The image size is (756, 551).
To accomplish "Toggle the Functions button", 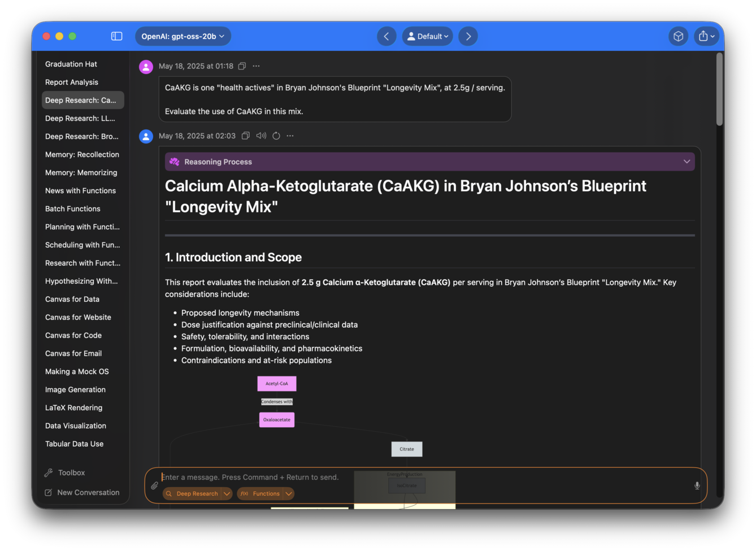I will pyautogui.click(x=260, y=493).
